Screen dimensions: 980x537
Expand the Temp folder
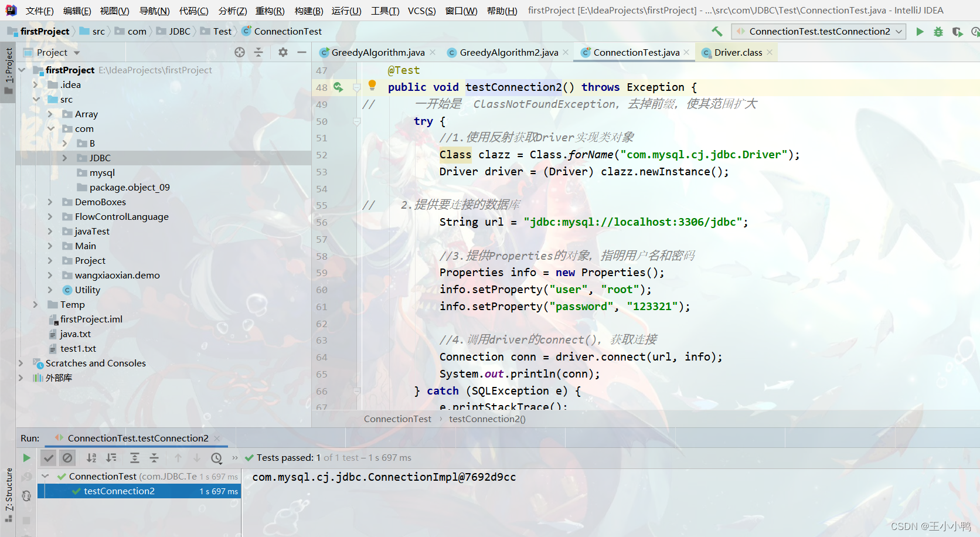pos(36,305)
